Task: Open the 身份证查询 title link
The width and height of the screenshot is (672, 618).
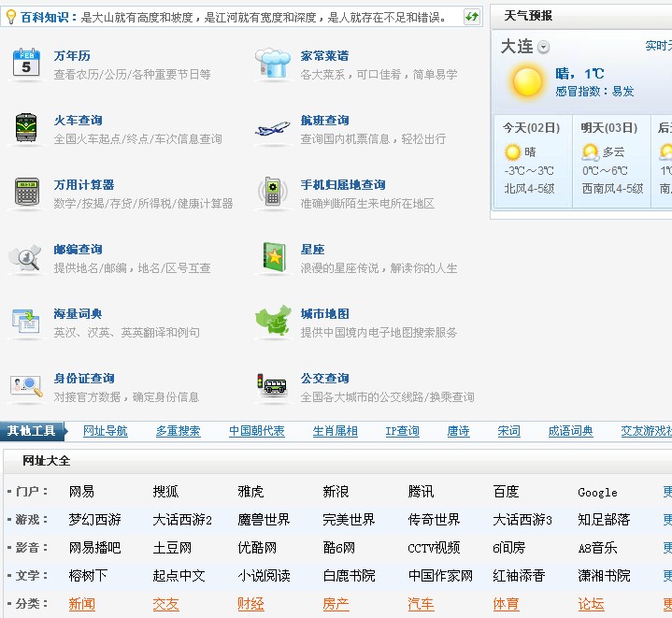Action: click(84, 378)
